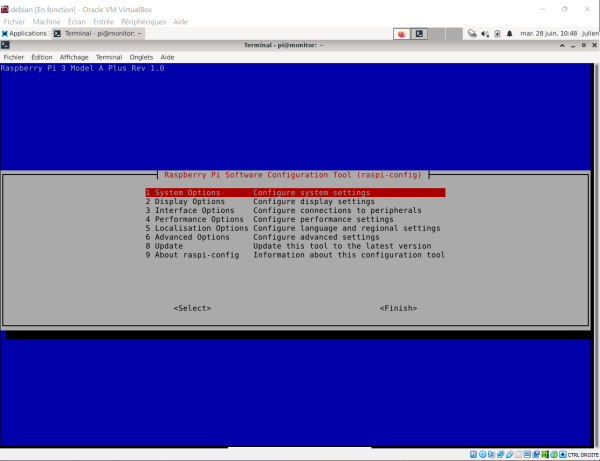Image resolution: width=600 pixels, height=461 pixels.
Task: Click the terminal window menu icon in title bar
Action: (5, 45)
